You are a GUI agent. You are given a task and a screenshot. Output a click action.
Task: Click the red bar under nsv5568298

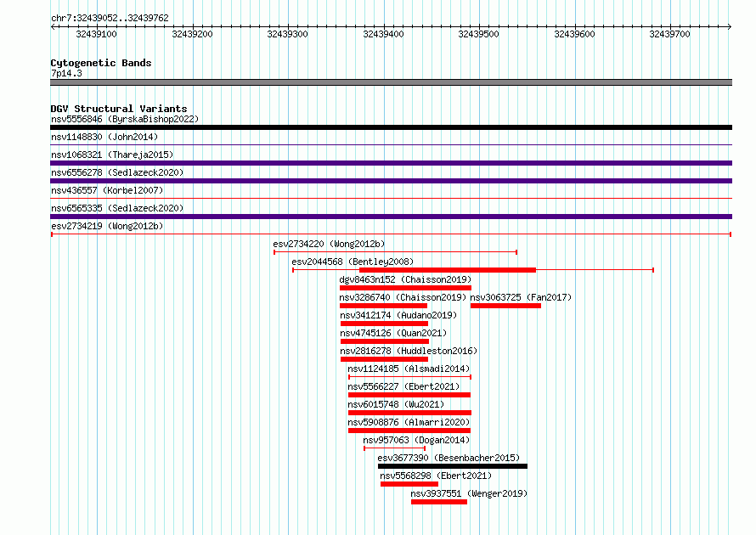coord(409,484)
